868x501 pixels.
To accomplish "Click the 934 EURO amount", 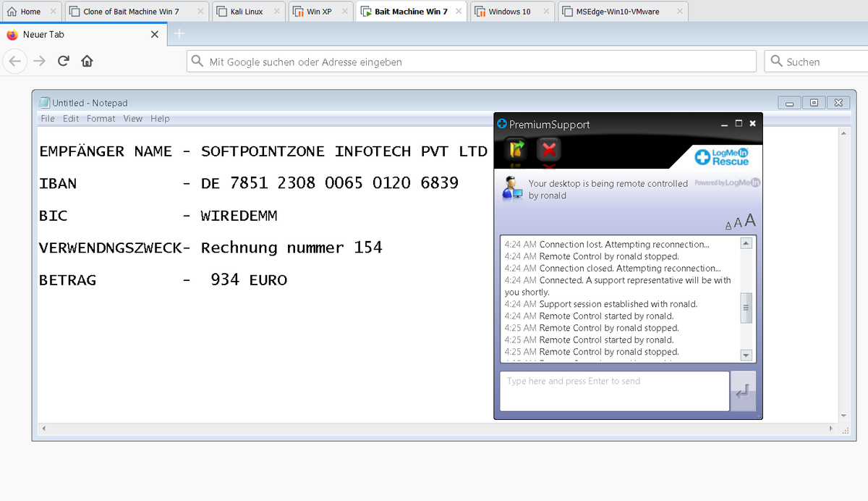I will [249, 279].
